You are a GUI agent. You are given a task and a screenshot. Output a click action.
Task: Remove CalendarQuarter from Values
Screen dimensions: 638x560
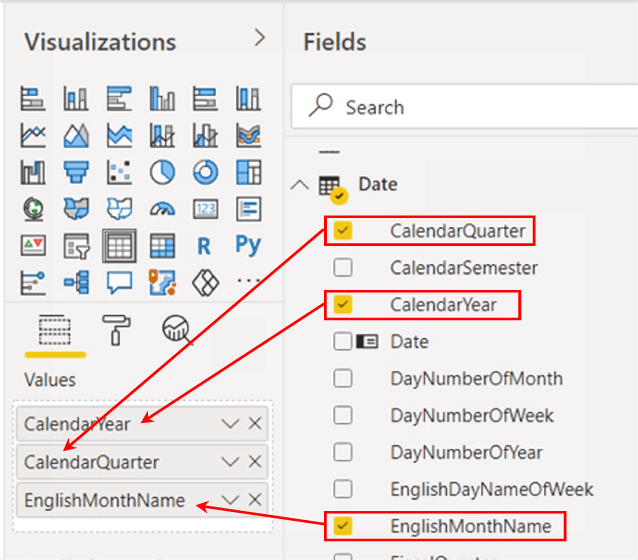tap(255, 462)
